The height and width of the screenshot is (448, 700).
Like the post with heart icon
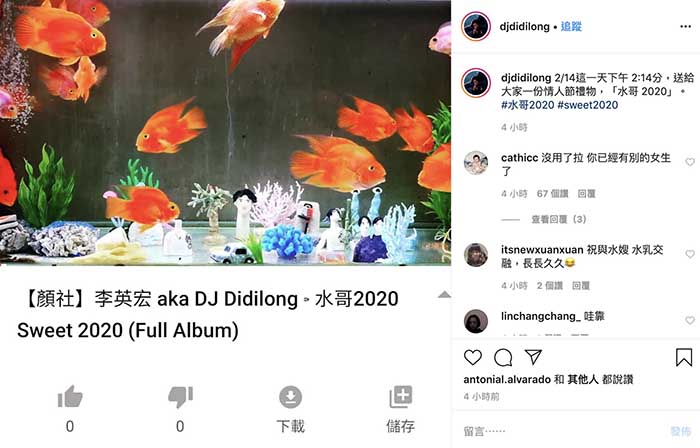click(473, 357)
